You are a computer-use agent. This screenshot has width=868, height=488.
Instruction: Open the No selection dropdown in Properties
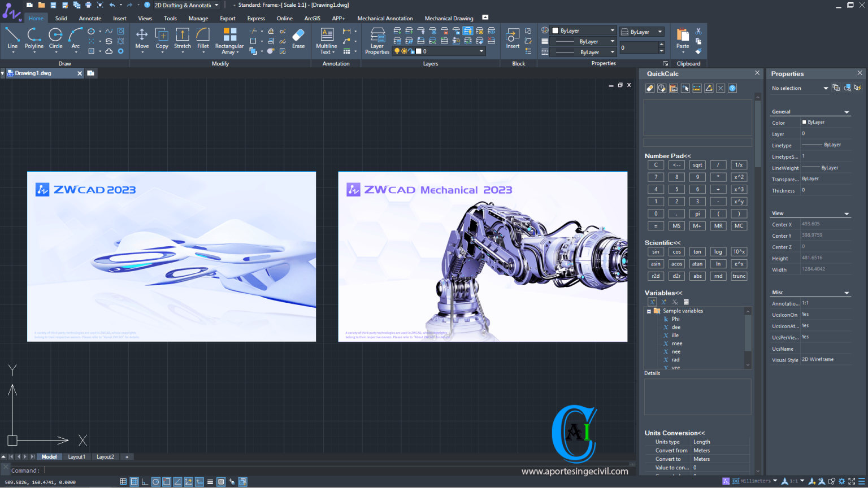[x=826, y=88]
